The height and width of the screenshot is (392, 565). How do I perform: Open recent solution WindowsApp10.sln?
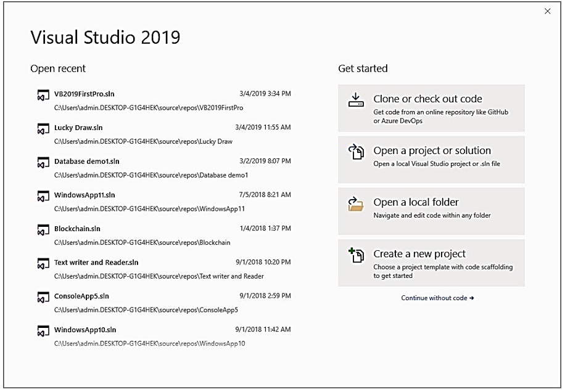pos(164,336)
